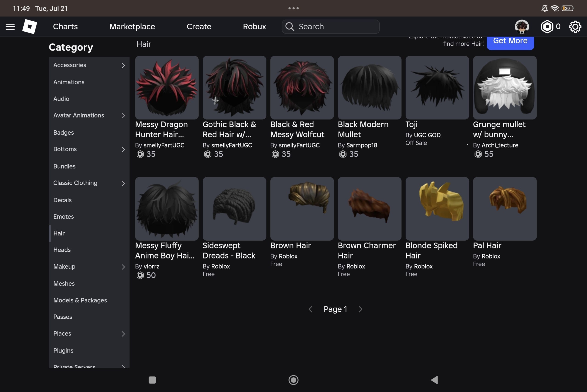Open creator smellyFartUGC under Messy Dragon Hunter Hair
The image size is (587, 392).
pyautogui.click(x=164, y=145)
